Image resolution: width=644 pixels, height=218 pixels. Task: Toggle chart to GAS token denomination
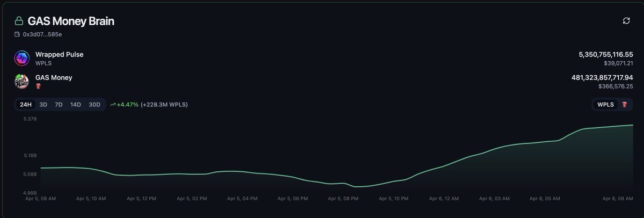(624, 105)
